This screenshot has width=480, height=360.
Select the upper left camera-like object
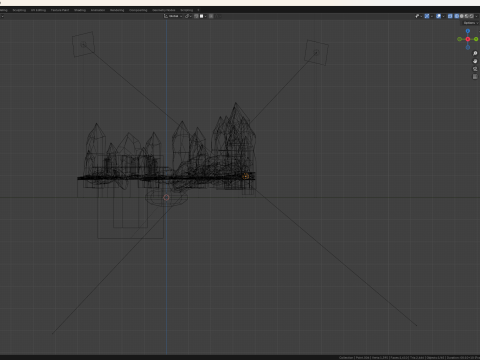pos(83,44)
